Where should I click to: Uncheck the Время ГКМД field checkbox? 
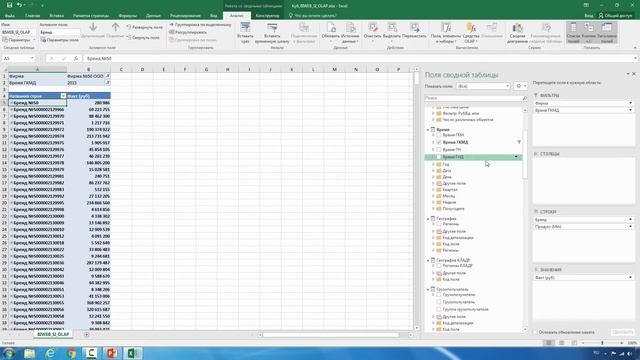click(x=439, y=142)
